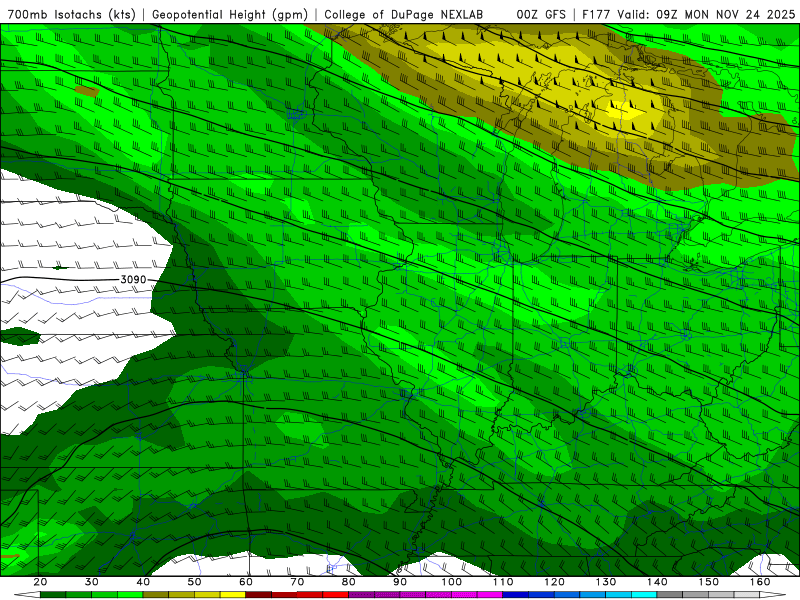This screenshot has width=800, height=600.
Task: Click the "Geopotential Height (gpm)" header label
Action: click(230, 14)
